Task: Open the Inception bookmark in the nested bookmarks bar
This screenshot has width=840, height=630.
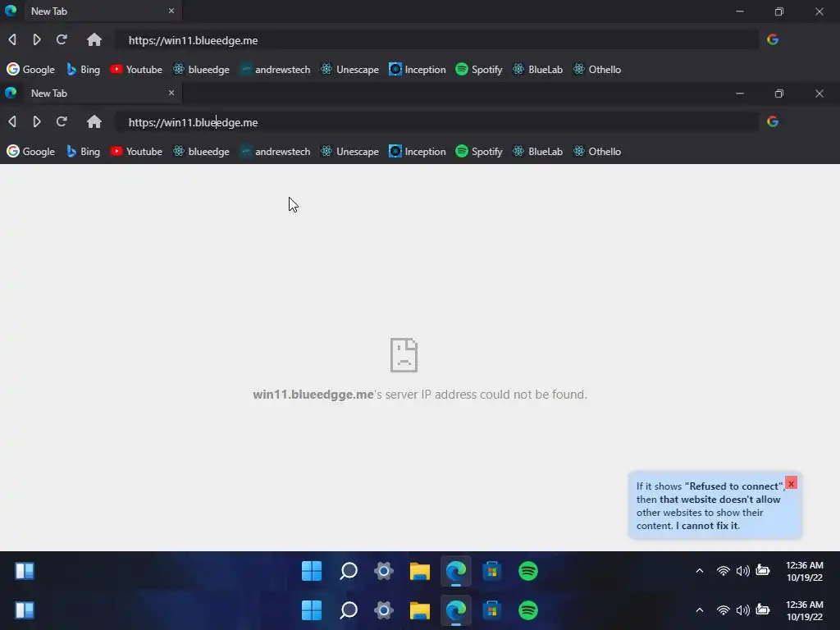Action: [x=418, y=151]
